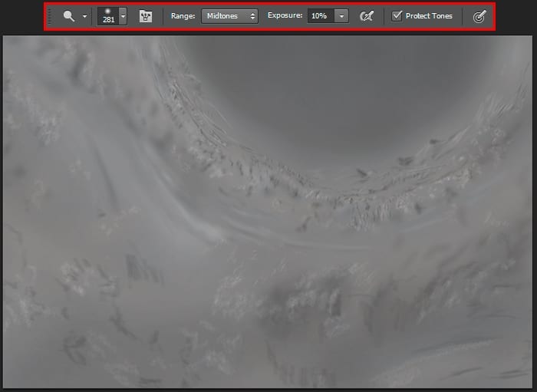
Task: Click the up-down arrows on the Midtones box
Action: (252, 16)
